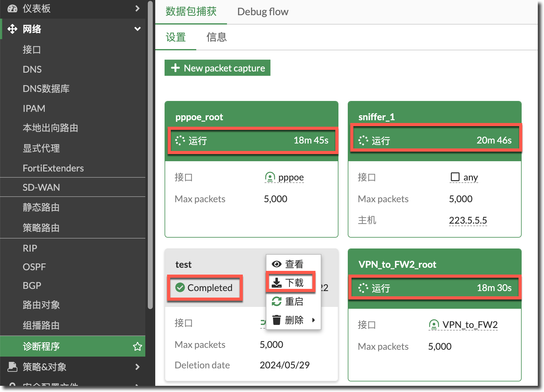Screen dimensions: 544x392
Task: Collapse the 网络 menu section
Action: tap(137, 29)
